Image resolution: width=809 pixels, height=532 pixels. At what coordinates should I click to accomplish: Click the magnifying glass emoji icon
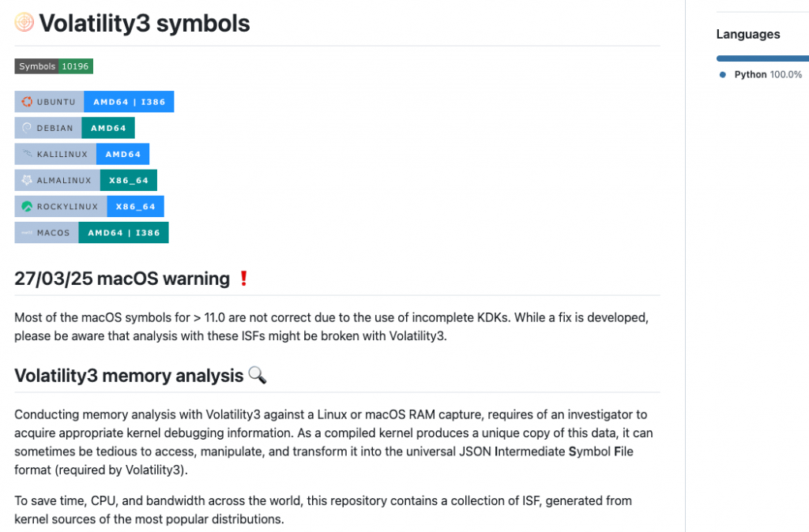(x=257, y=375)
